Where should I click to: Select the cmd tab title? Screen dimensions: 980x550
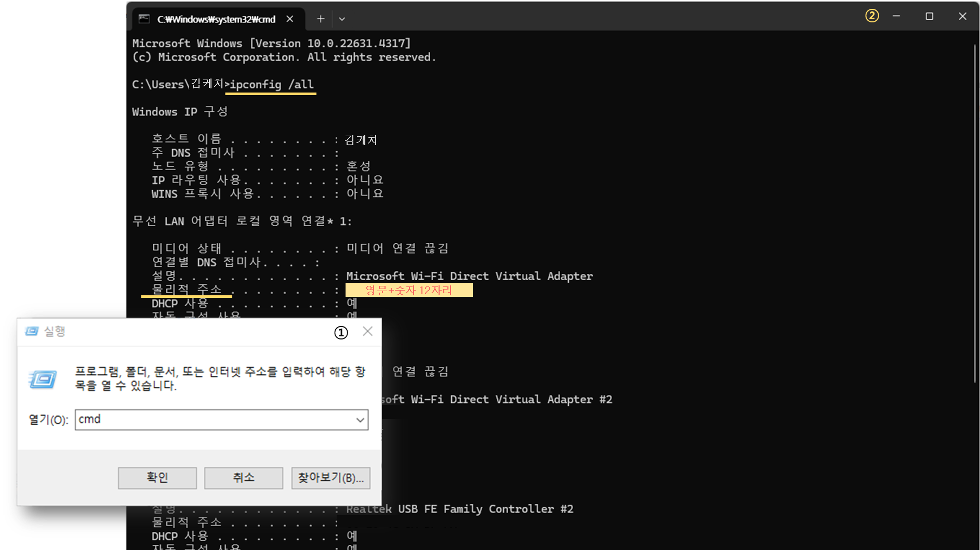coord(216,19)
